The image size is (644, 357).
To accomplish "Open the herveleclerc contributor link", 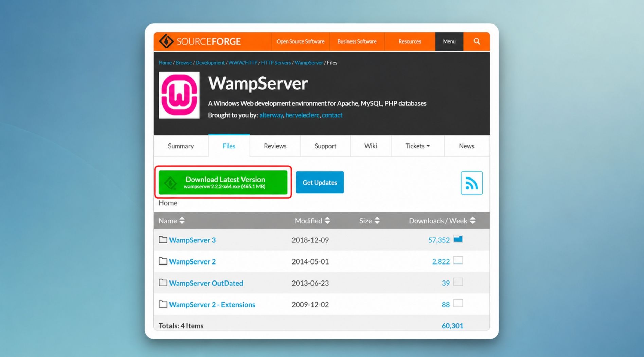I will coord(302,115).
